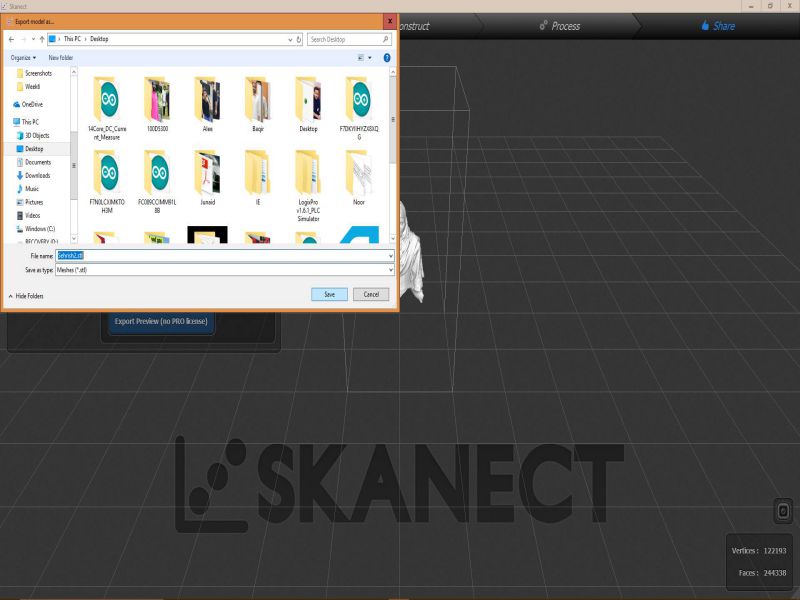The image size is (800, 600).
Task: Open the Save as type combo box
Action: pos(224,270)
